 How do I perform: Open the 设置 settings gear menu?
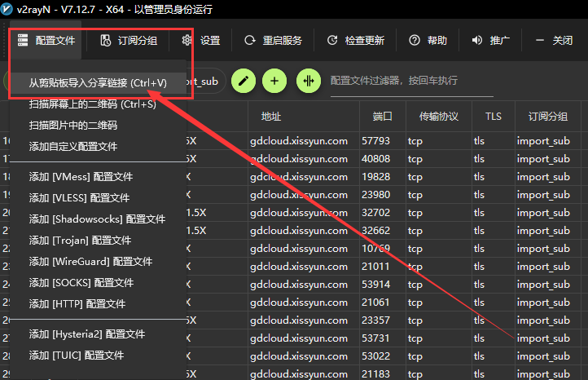pos(200,41)
